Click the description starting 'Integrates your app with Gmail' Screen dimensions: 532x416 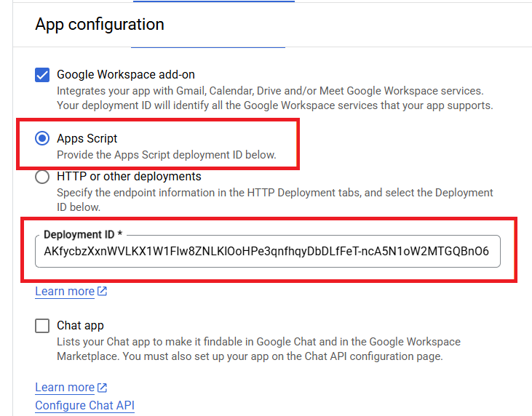275,98
